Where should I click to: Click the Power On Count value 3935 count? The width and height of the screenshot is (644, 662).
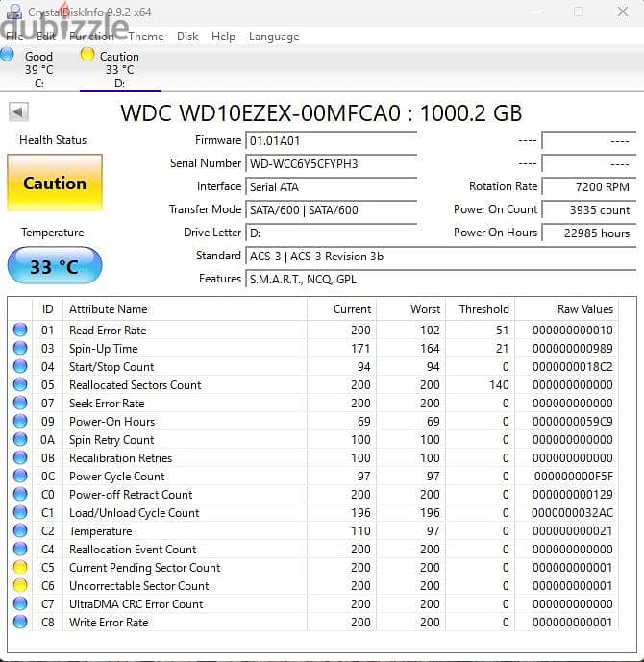[589, 209]
